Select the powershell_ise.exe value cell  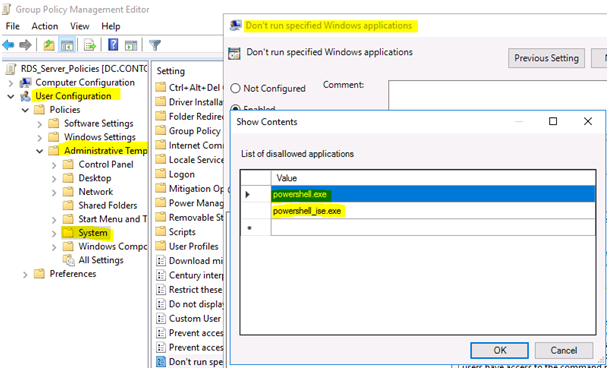(x=433, y=211)
